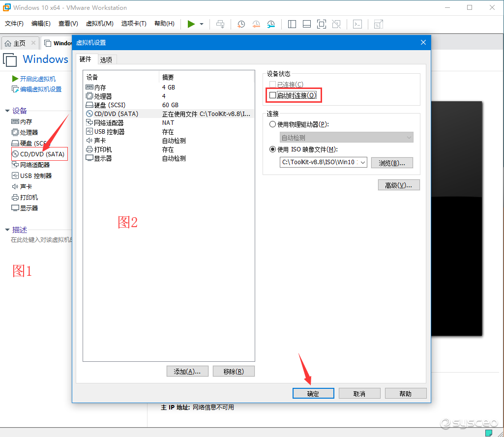
Task: Select the 打印机 printer icon in the dialog list
Action: (89, 149)
